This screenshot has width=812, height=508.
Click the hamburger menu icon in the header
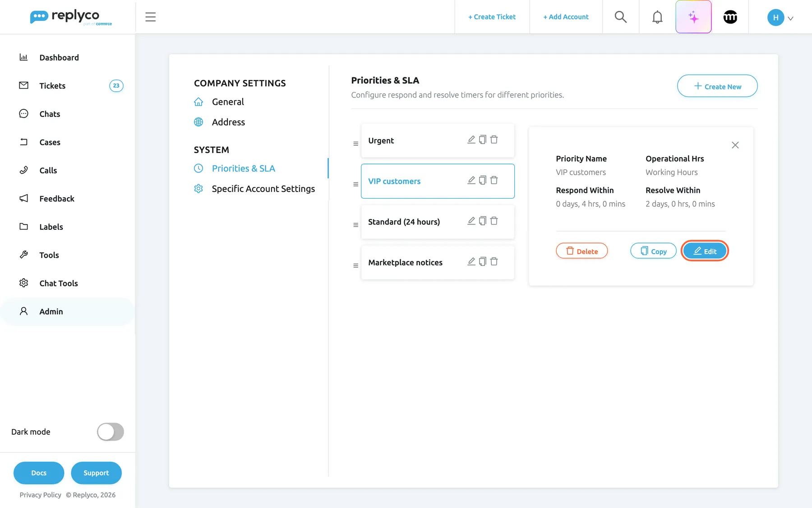151,17
